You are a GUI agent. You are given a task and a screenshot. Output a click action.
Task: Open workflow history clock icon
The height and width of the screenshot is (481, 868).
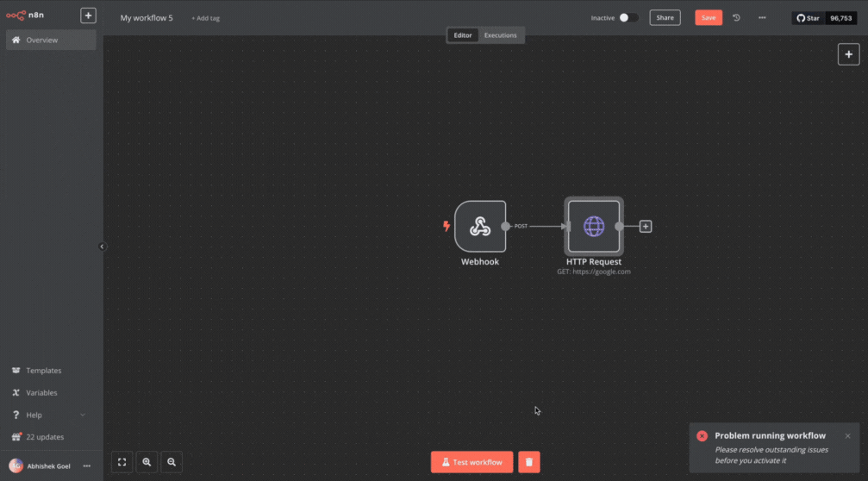[736, 17]
